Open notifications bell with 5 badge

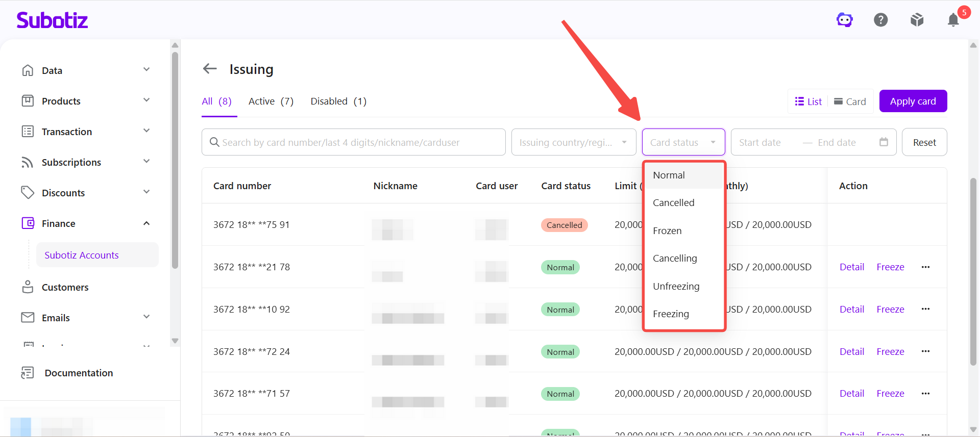[953, 20]
